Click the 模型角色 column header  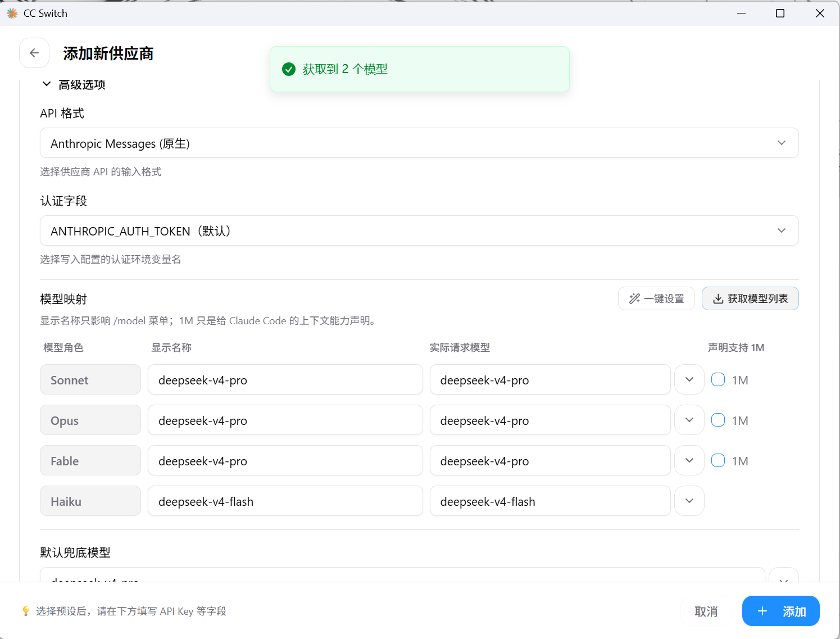[x=63, y=347]
